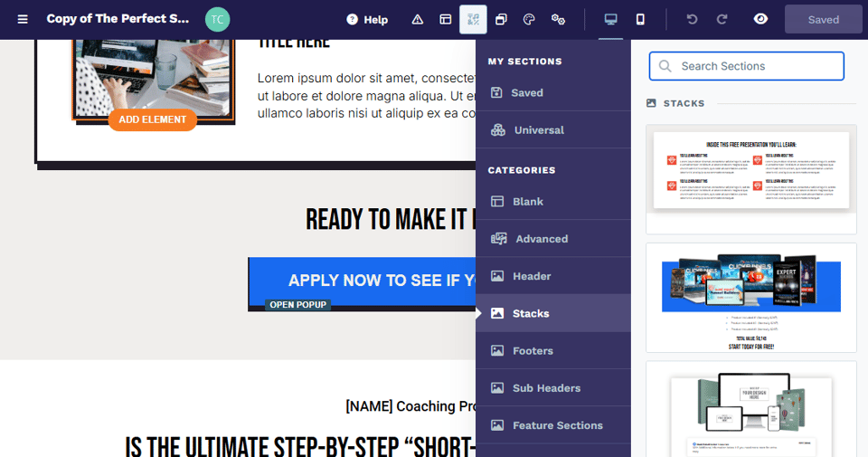Viewport: 868px width, 457px height.
Task: Open the color palette theme icon
Action: 529,19
